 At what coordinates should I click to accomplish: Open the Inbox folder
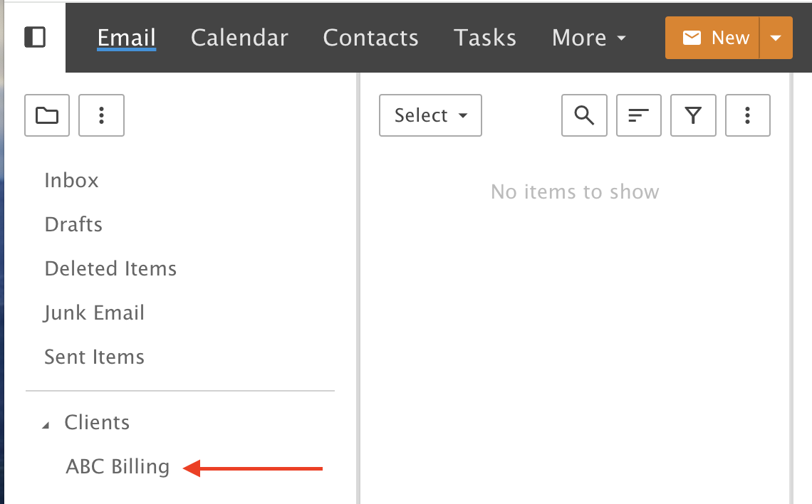point(71,180)
